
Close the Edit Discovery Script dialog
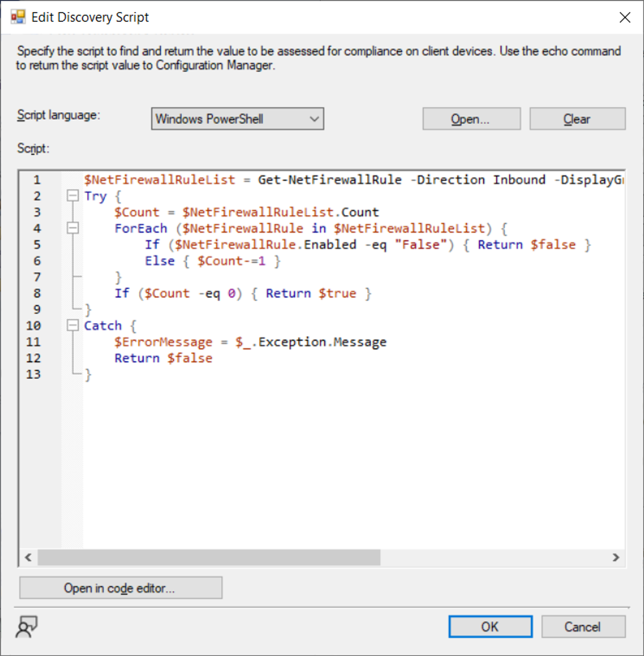(625, 17)
